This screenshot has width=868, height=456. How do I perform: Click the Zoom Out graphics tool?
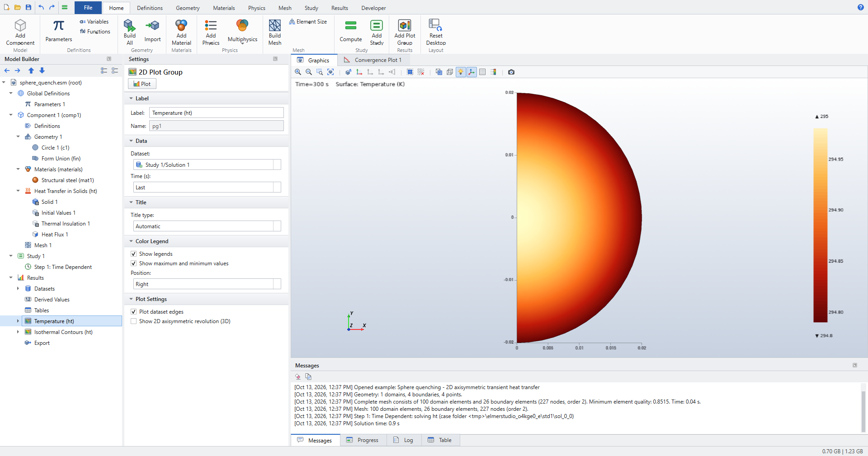click(x=309, y=72)
